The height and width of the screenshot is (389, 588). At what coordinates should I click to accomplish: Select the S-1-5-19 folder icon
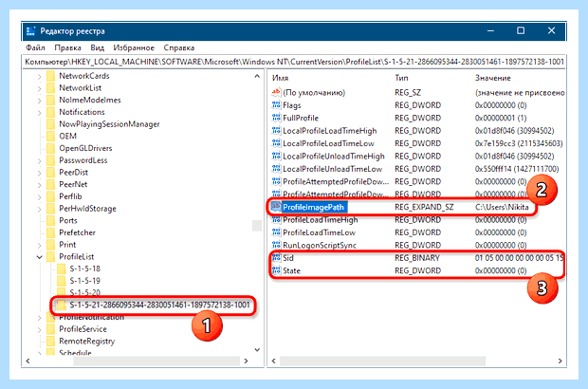coord(62,281)
